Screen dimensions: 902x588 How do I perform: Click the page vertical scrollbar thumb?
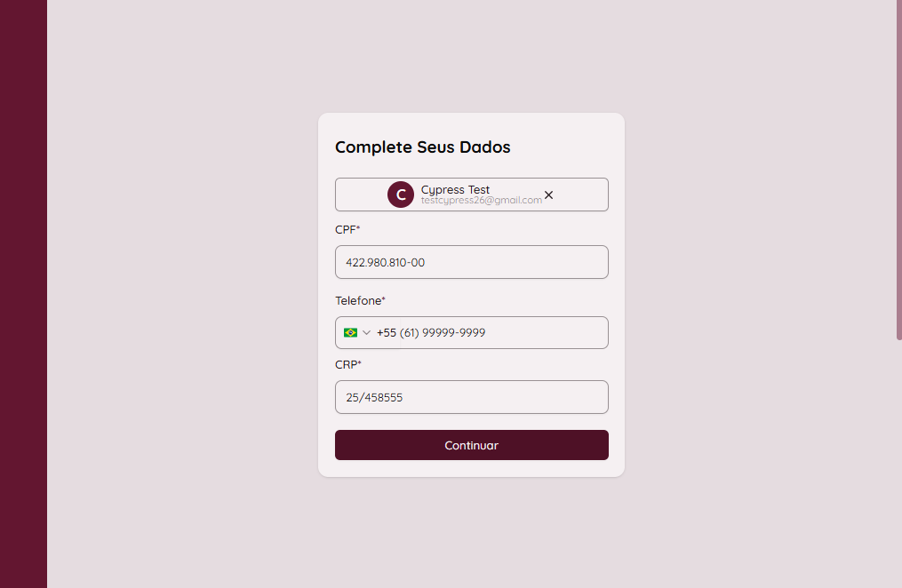(898, 169)
